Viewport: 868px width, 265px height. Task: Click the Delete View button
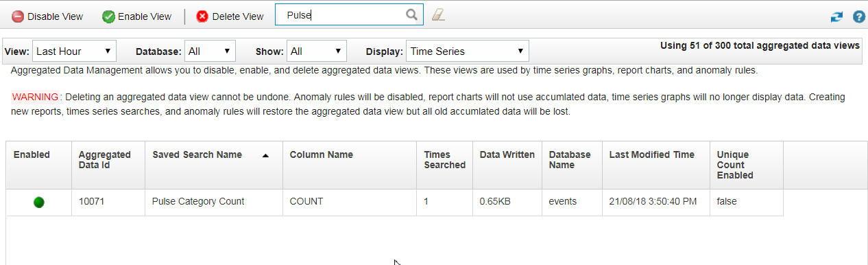230,16
